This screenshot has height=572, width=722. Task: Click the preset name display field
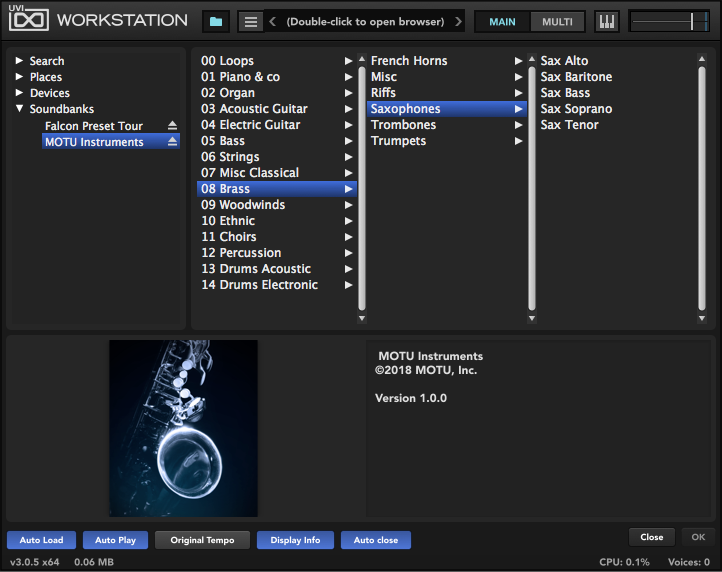365,22
